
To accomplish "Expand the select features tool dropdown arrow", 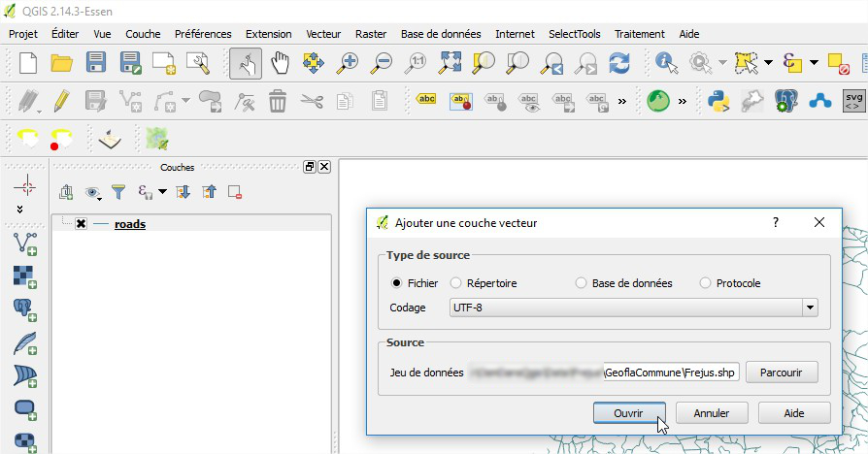I will (x=768, y=62).
